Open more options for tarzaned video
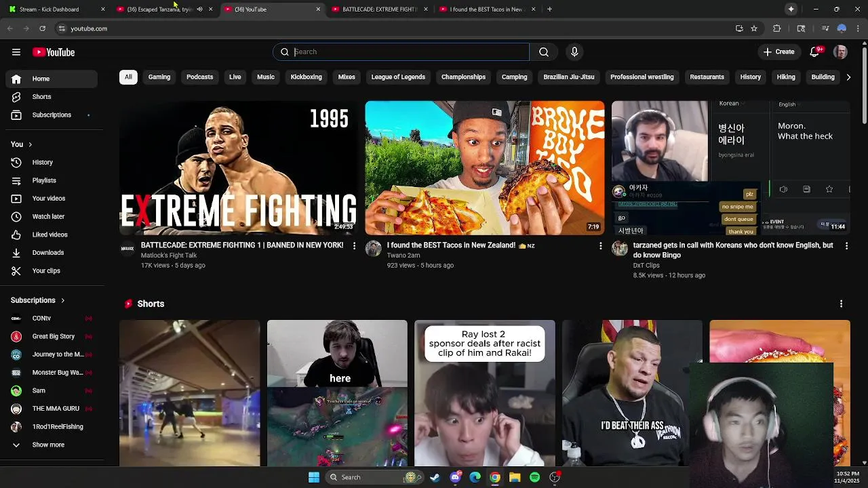Viewport: 868px width, 488px height. click(846, 246)
